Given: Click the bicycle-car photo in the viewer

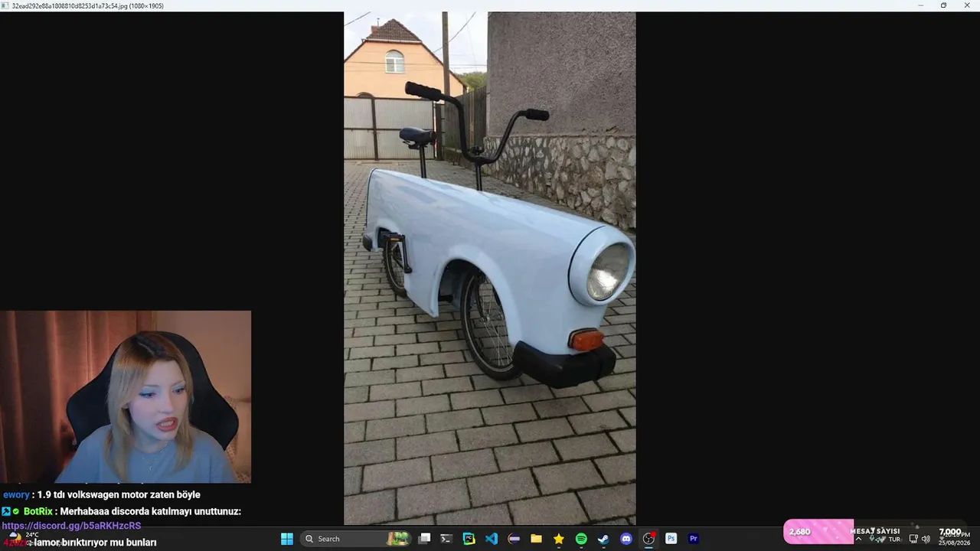Looking at the screenshot, I should tap(489, 268).
